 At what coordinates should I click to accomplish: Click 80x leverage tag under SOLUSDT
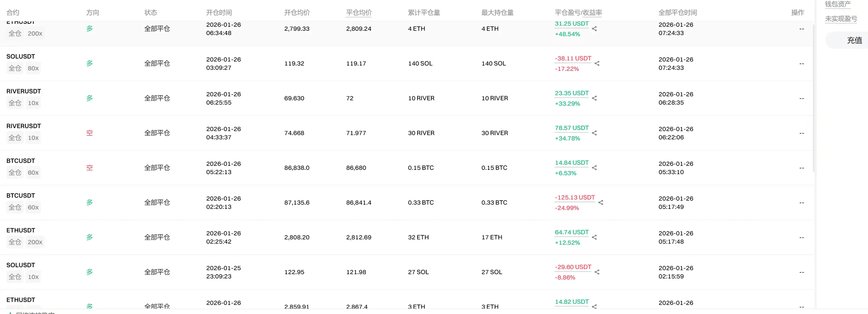coord(33,68)
